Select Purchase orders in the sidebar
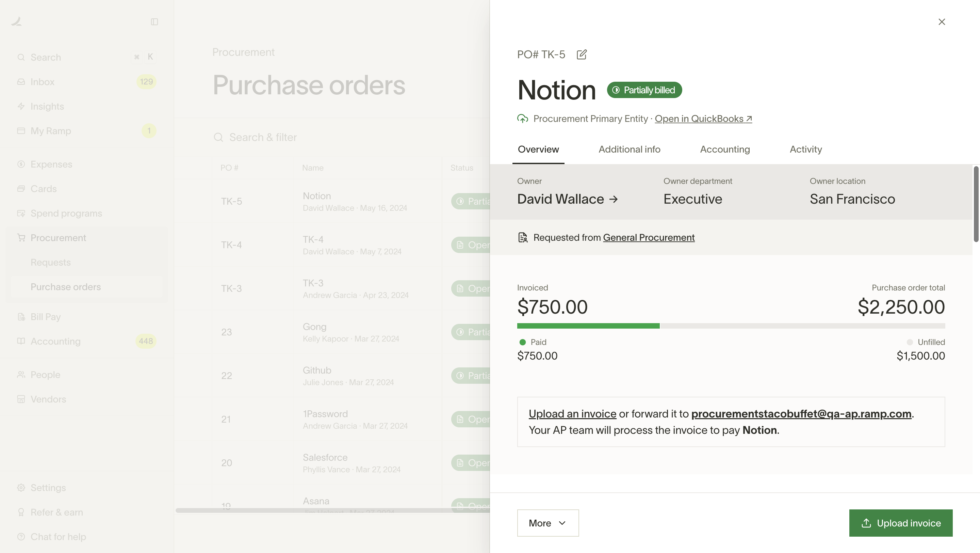This screenshot has width=980, height=553. 87,287
